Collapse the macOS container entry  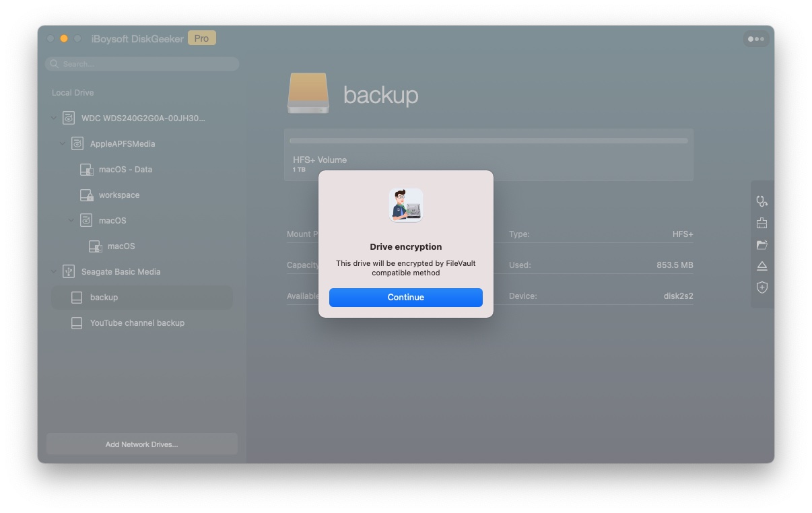[71, 220]
